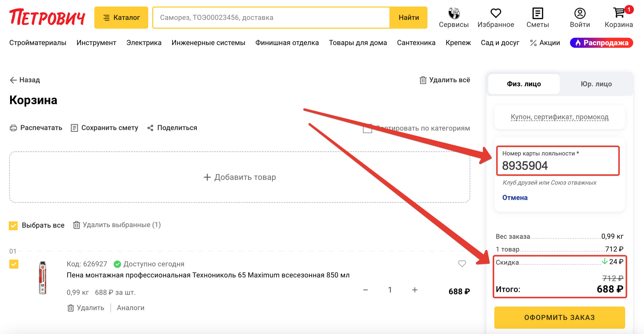Open Избранное via the heart icon
The image size is (644, 334).
(496, 13)
